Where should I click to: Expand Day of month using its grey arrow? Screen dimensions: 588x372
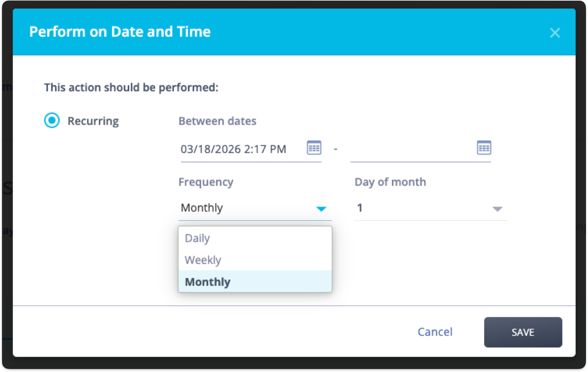coord(498,209)
